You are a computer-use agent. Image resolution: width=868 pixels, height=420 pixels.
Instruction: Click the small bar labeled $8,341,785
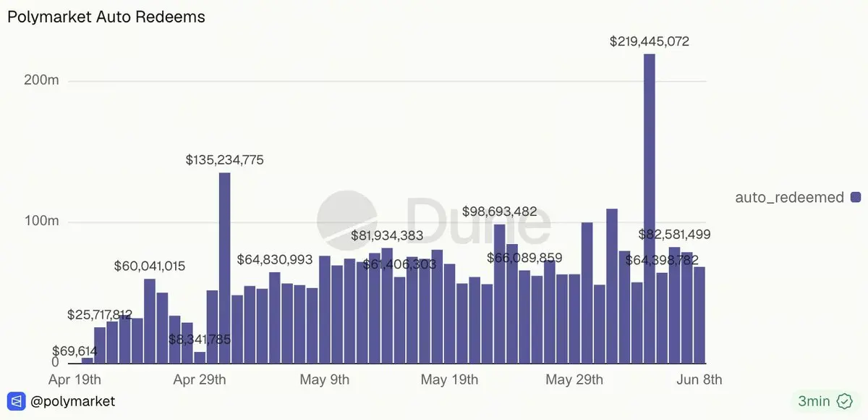coord(200,357)
